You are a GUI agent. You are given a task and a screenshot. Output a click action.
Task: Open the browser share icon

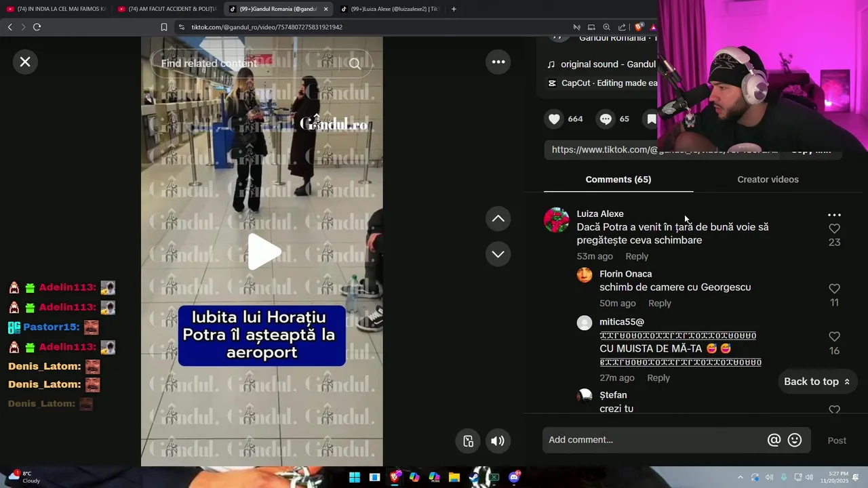click(622, 27)
